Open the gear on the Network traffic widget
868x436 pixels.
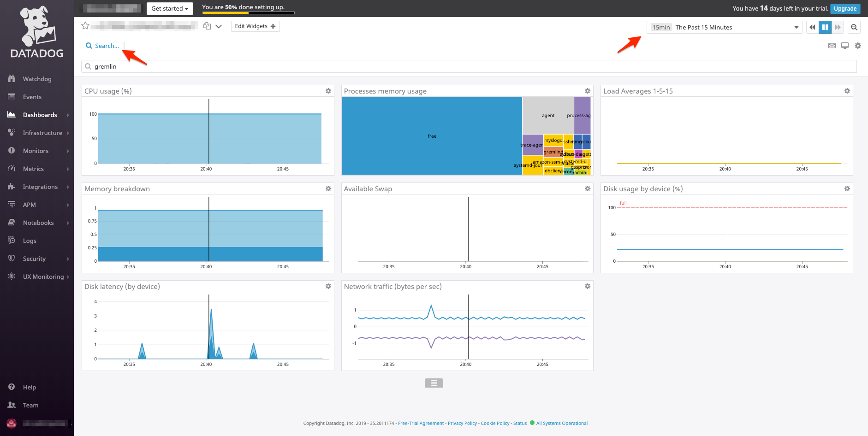[587, 286]
